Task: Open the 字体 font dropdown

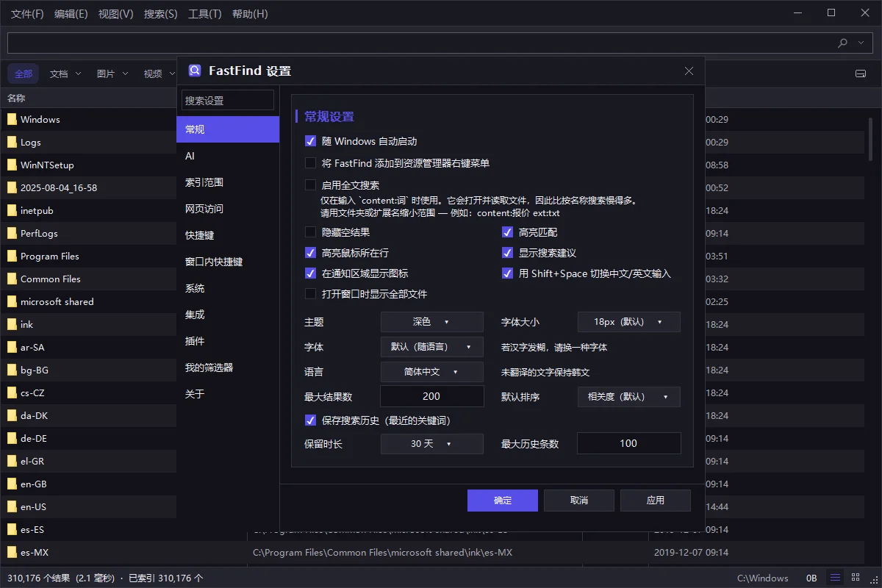Action: tap(431, 347)
